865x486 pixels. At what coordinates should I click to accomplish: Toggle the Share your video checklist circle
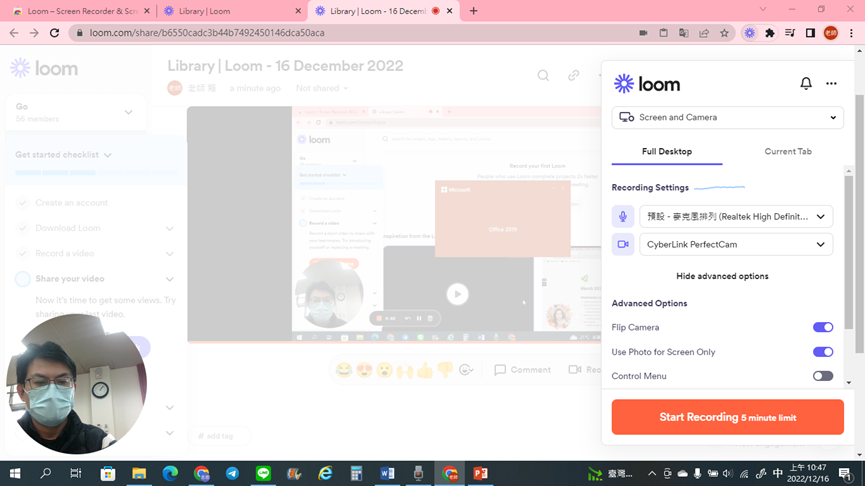(x=23, y=279)
